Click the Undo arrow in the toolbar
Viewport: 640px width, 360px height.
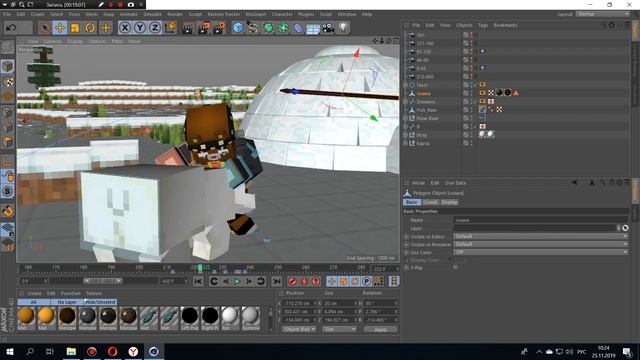[11, 28]
